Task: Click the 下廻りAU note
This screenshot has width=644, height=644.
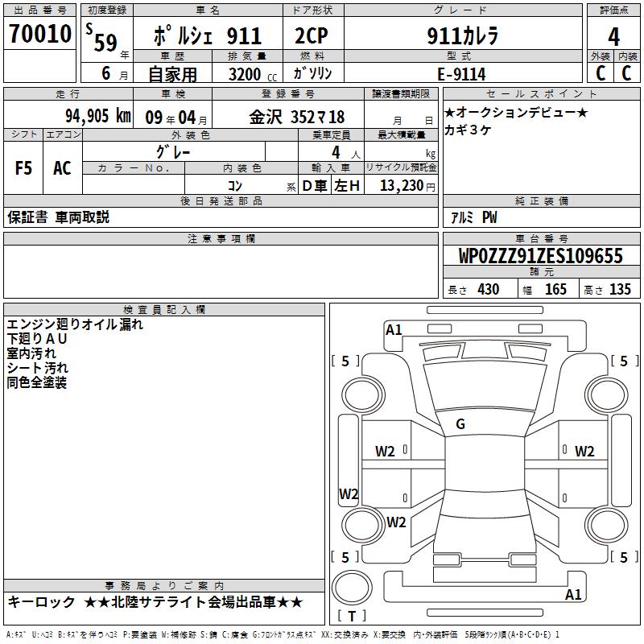Action: point(36,339)
